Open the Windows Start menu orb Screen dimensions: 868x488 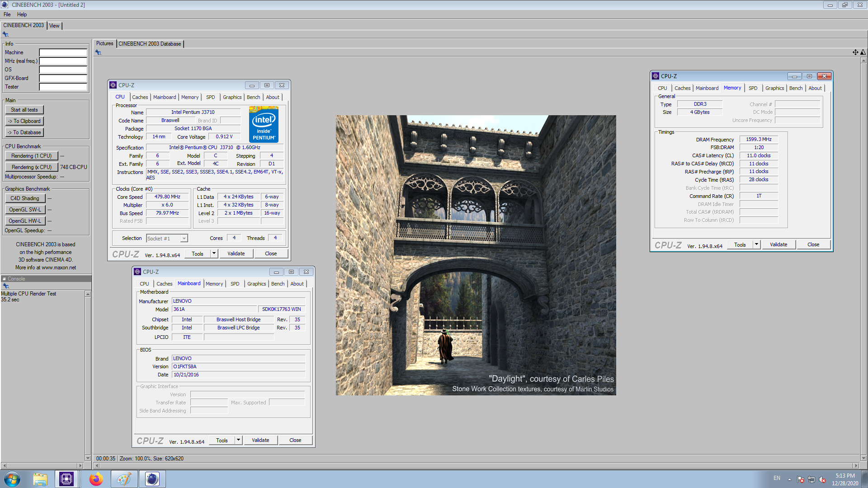(x=12, y=479)
